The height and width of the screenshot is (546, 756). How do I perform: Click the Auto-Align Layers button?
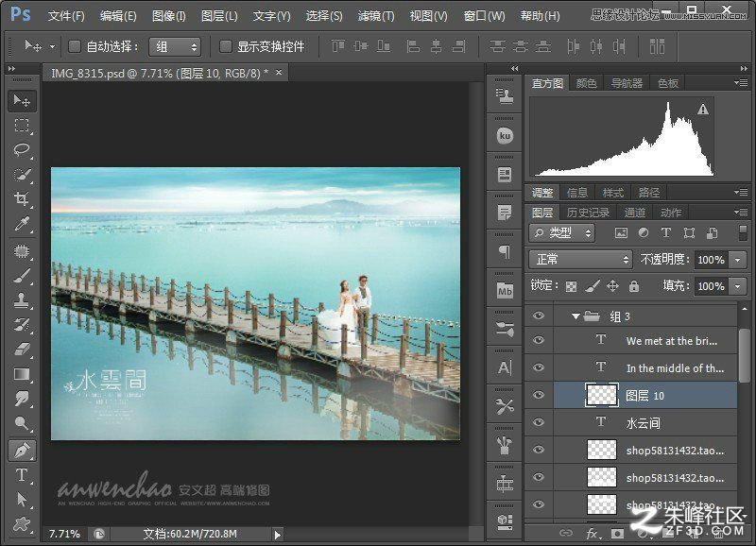click(657, 46)
